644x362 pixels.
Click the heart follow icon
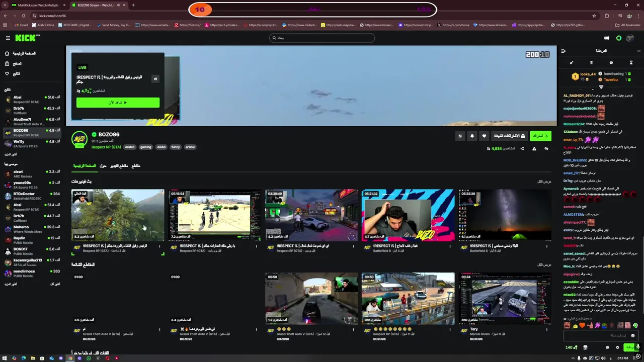484,136
